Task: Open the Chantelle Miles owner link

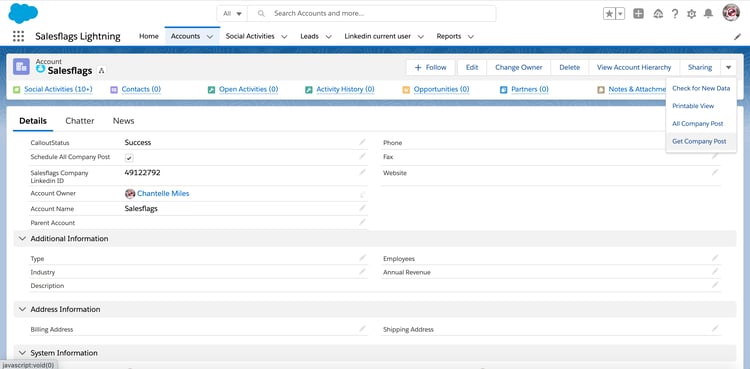Action: (163, 193)
